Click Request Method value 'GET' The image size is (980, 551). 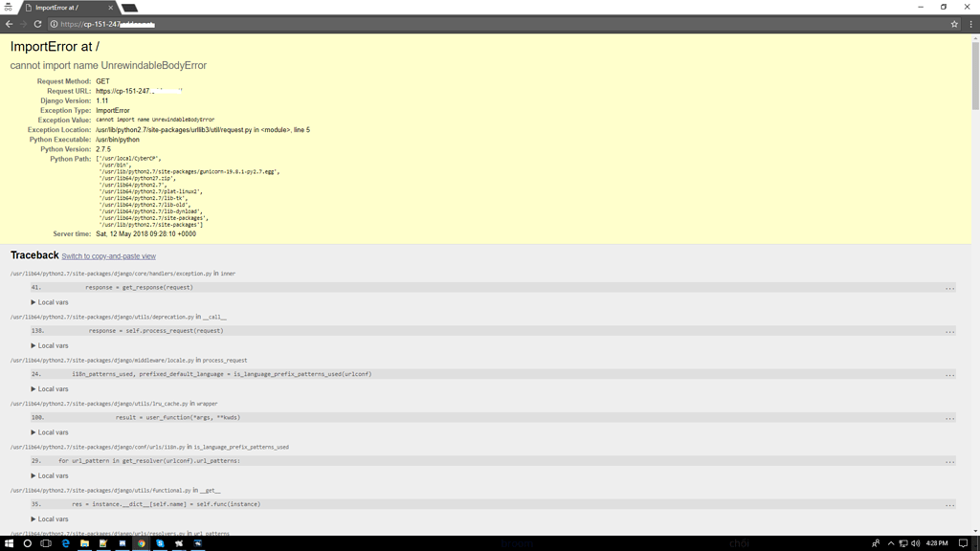pyautogui.click(x=102, y=81)
